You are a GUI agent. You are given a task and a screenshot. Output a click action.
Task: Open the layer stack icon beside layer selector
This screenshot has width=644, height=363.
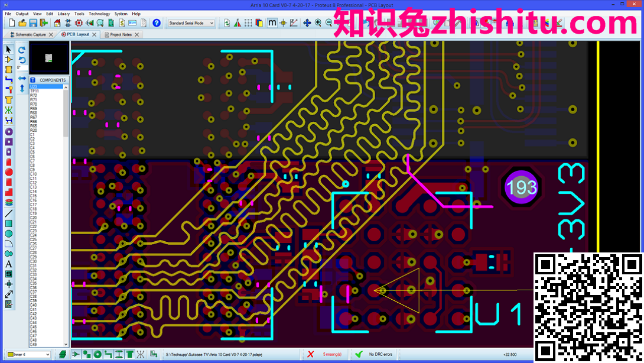click(63, 354)
